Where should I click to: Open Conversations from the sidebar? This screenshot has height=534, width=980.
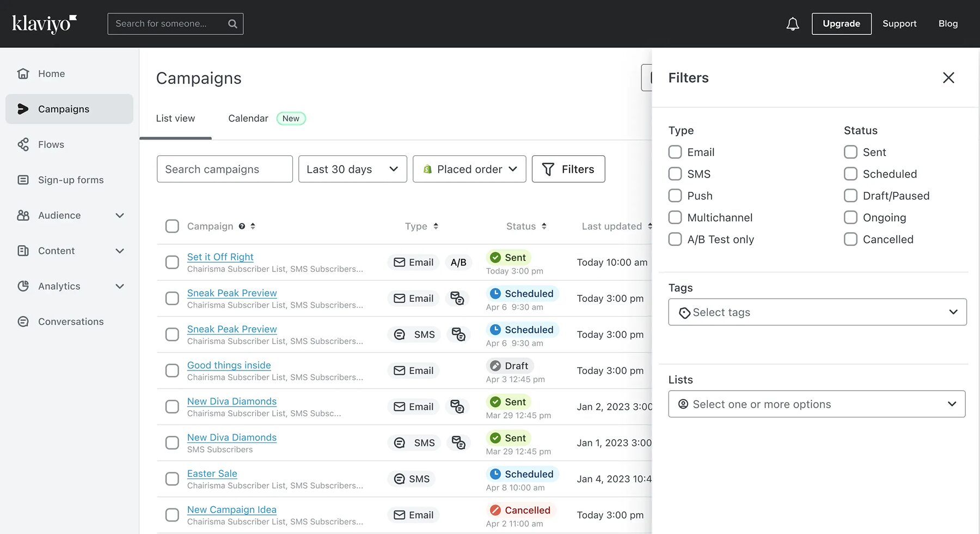click(70, 321)
